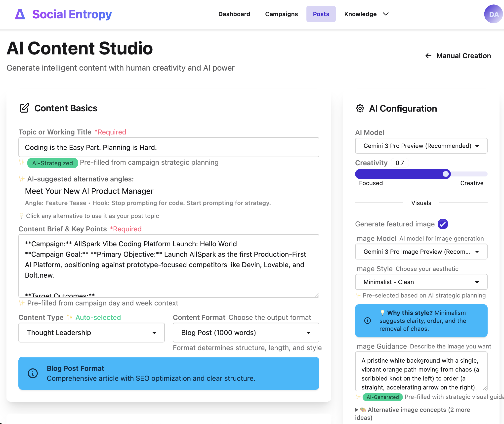504x424 pixels.
Task: Click the info icon beside Why this style
Action: click(x=368, y=321)
